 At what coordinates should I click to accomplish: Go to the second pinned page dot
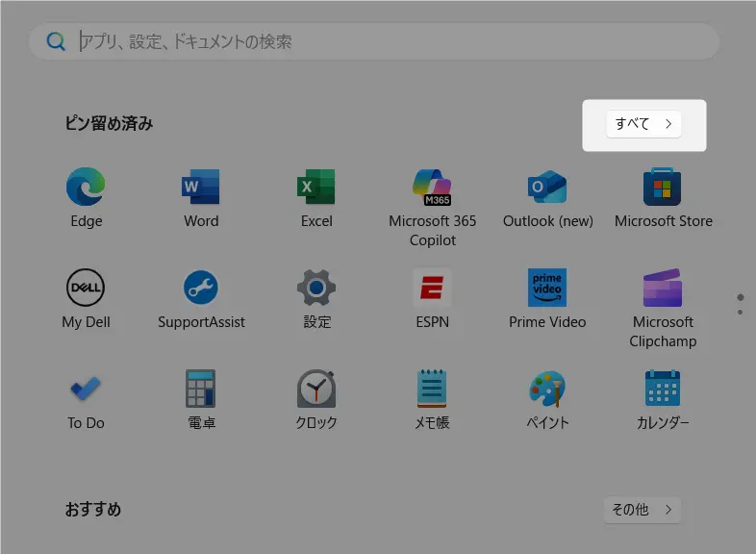click(x=740, y=313)
